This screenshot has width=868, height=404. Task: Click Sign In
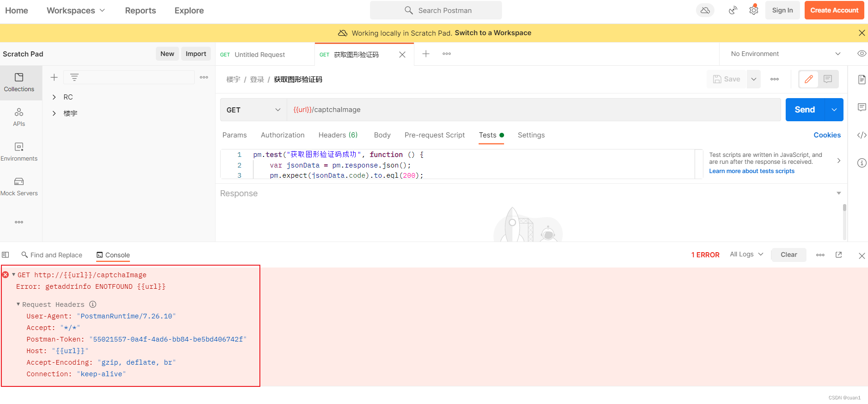[x=782, y=10]
